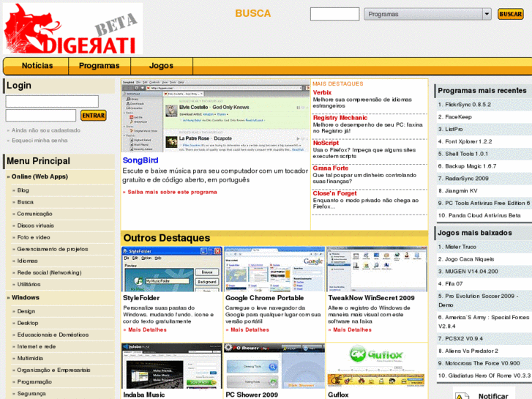The image size is (532, 399).
Task: Click the Digerati Beta logo
Action: click(x=72, y=29)
